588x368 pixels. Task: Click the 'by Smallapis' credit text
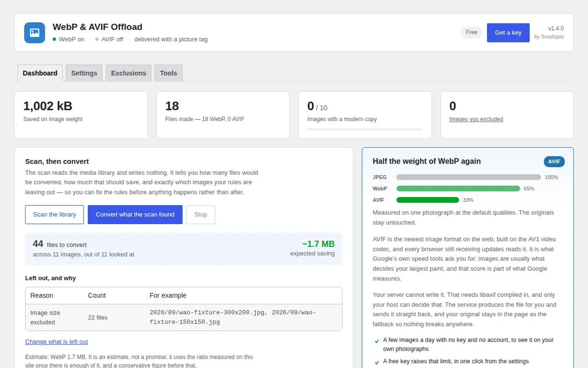(549, 37)
